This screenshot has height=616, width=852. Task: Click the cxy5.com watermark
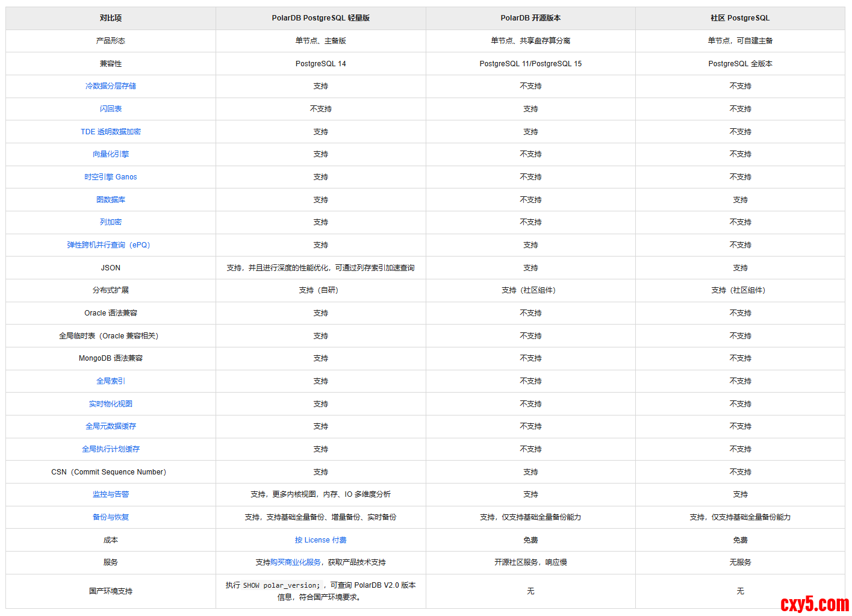(x=814, y=603)
